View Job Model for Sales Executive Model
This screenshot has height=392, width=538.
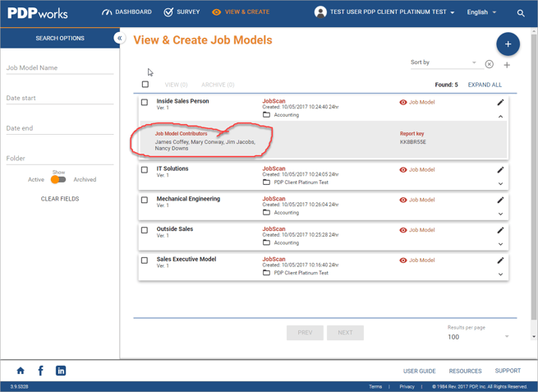pyautogui.click(x=417, y=261)
